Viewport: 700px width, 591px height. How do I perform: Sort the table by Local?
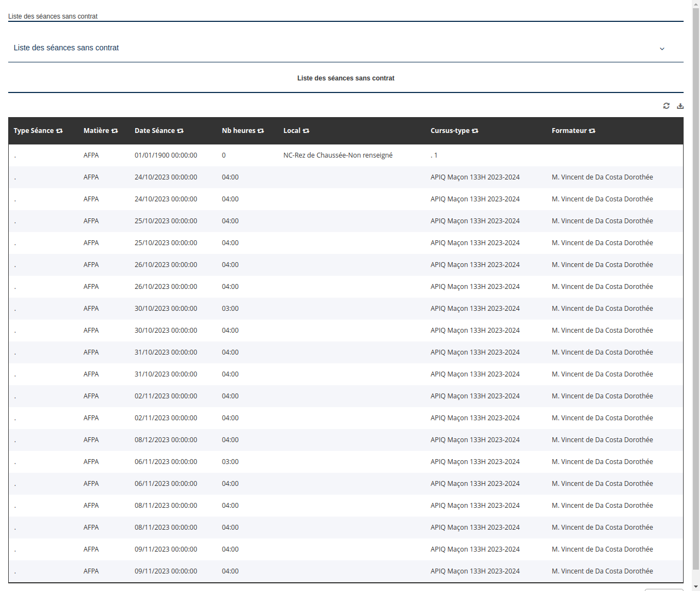[x=306, y=130]
